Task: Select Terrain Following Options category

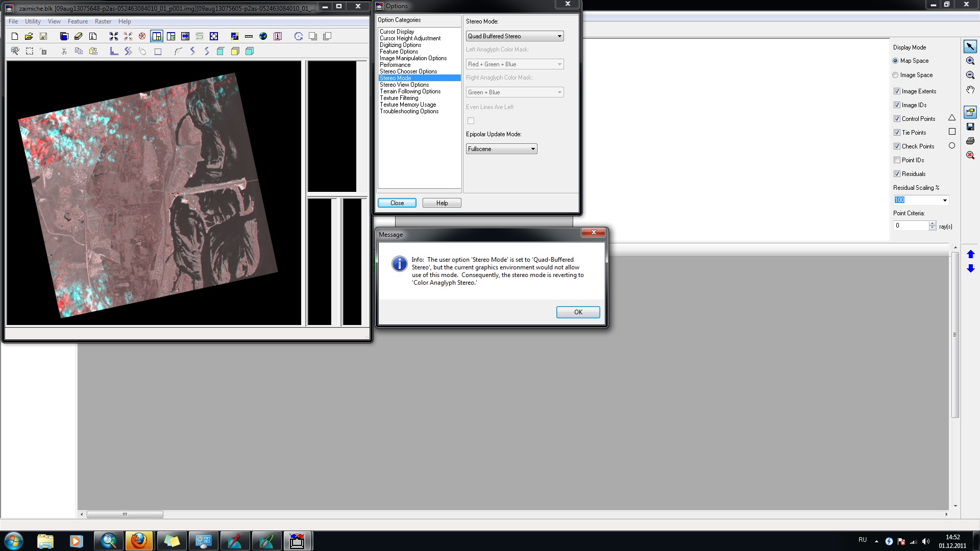Action: click(410, 91)
